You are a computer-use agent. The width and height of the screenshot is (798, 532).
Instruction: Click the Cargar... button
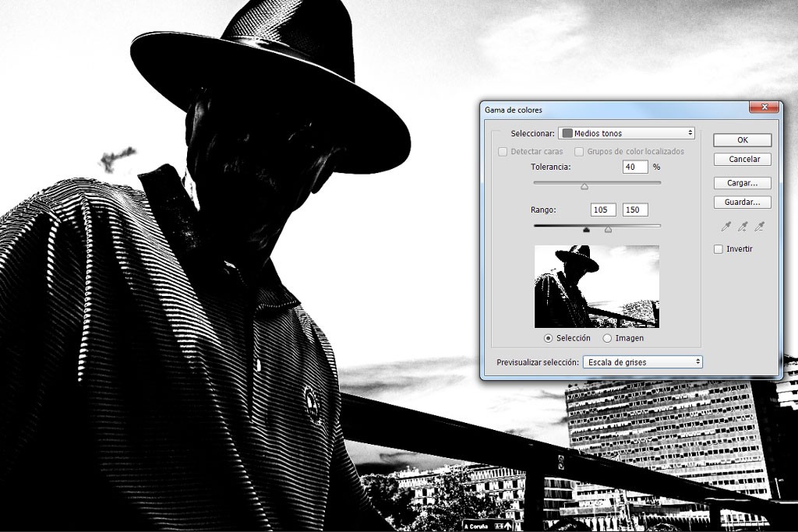pos(743,183)
